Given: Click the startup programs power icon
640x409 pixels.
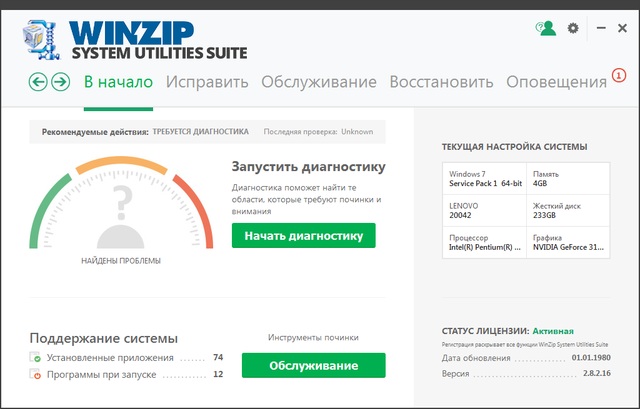Looking at the screenshot, I should (x=36, y=375).
